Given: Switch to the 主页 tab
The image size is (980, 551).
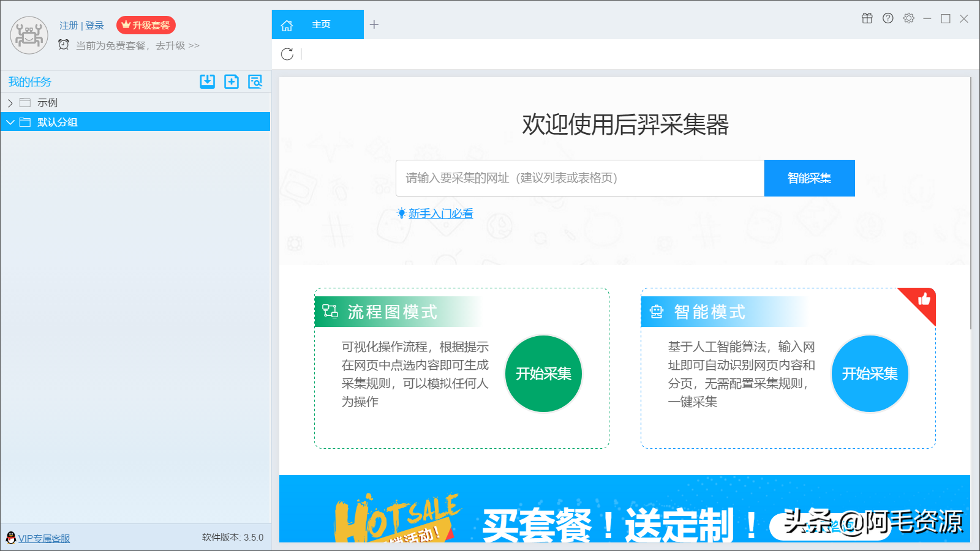Looking at the screenshot, I should tap(318, 24).
